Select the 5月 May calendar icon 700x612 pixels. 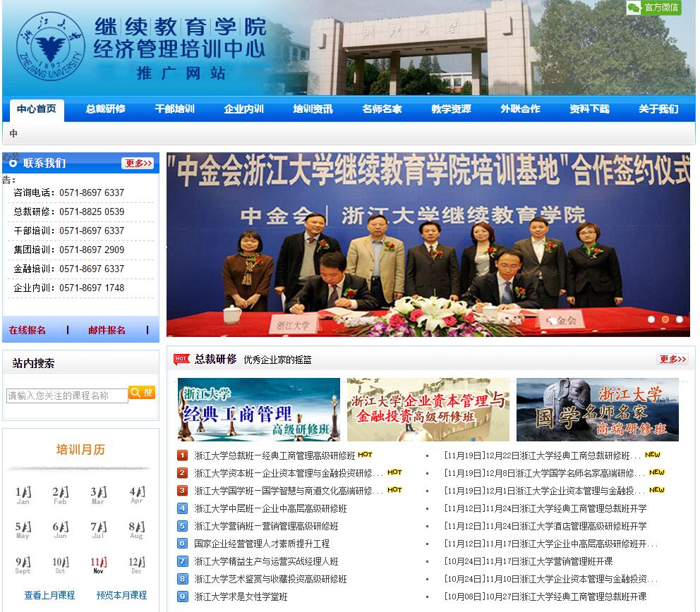pyautogui.click(x=23, y=530)
